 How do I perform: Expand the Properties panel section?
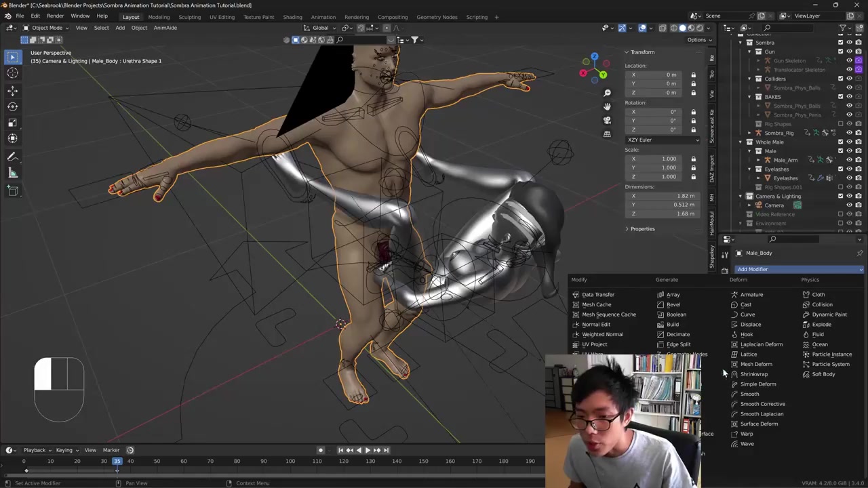click(x=642, y=229)
